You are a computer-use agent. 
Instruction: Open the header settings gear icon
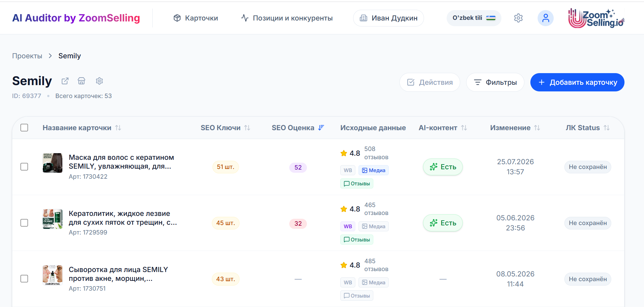(x=518, y=18)
